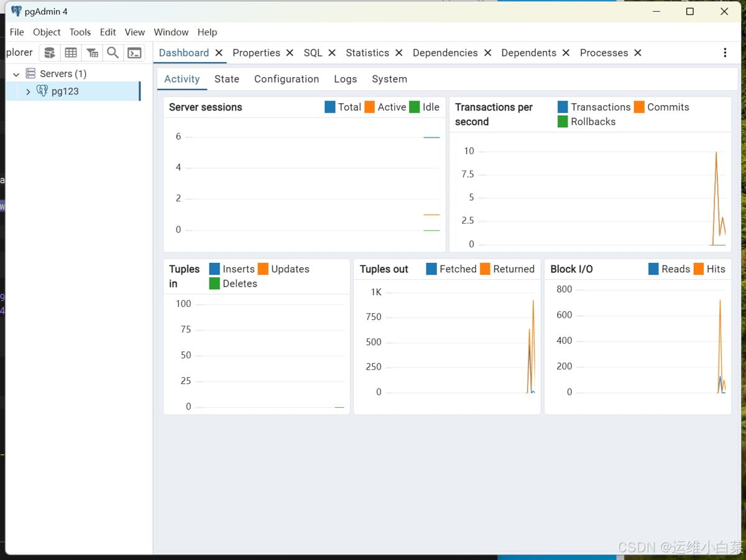Open the Tools menu
746x560 pixels.
80,32
